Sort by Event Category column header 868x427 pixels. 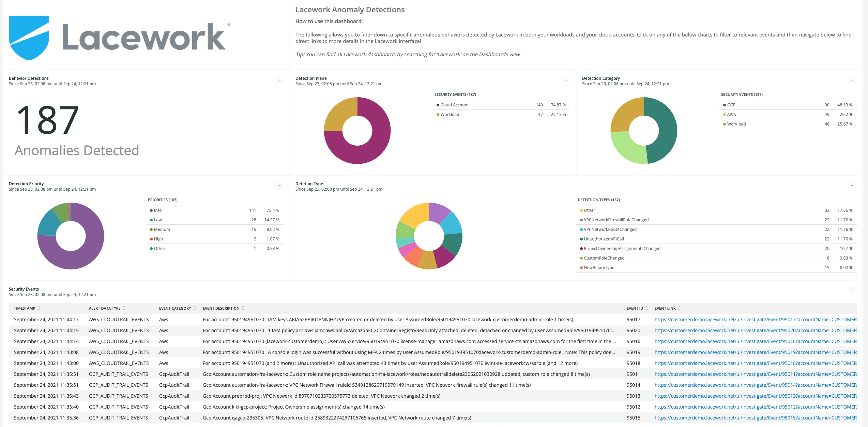pos(175,308)
